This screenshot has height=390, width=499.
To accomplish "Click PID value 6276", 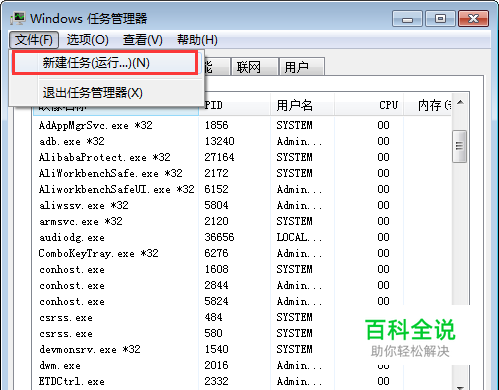I will coord(216,253).
